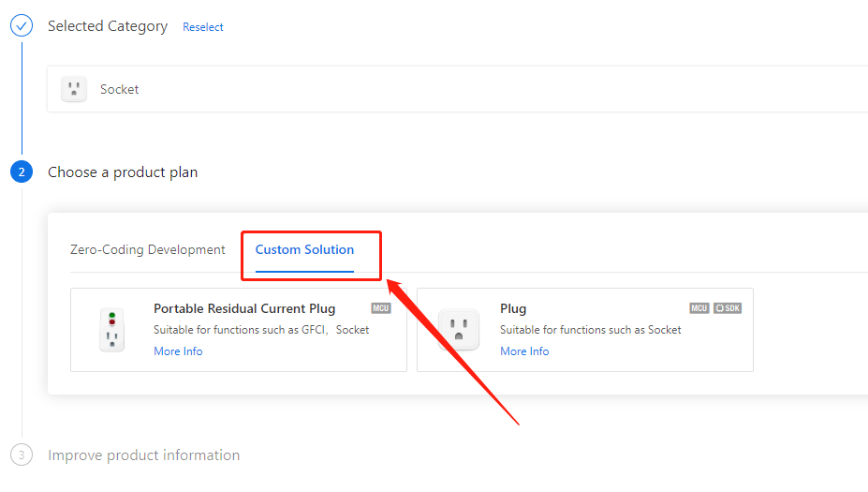Open More Info for Portable Residual Current Plug
Image resolution: width=868 pixels, height=492 pixels.
pos(178,351)
